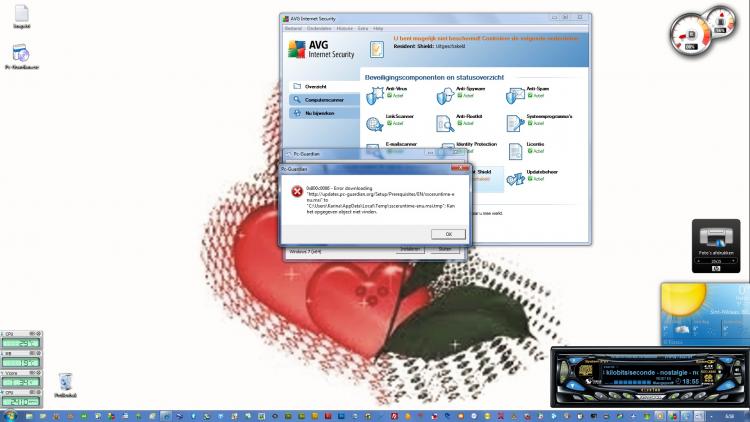The height and width of the screenshot is (422, 750).
Task: Read the error message text in Pc-Guardian dialog
Action: coord(381,200)
